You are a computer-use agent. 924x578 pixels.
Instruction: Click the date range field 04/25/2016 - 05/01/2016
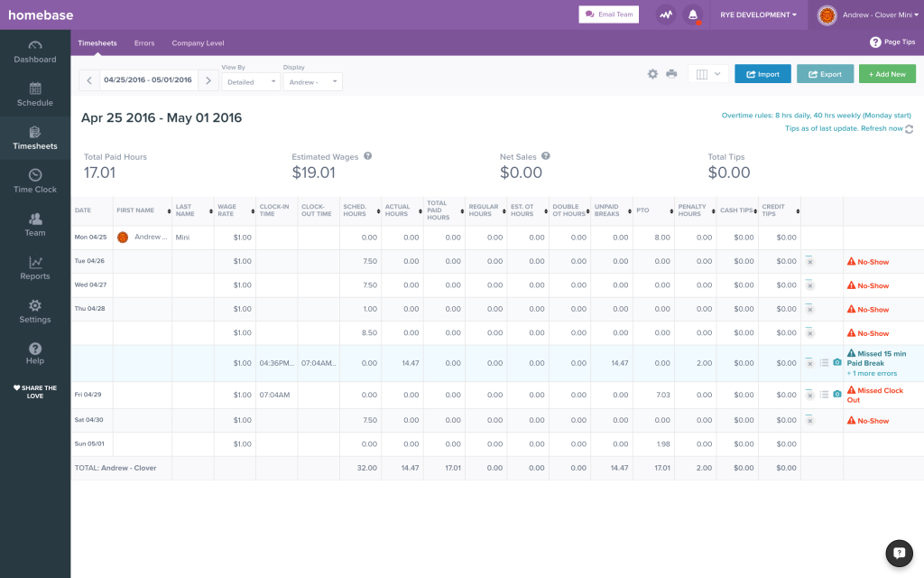[148, 80]
